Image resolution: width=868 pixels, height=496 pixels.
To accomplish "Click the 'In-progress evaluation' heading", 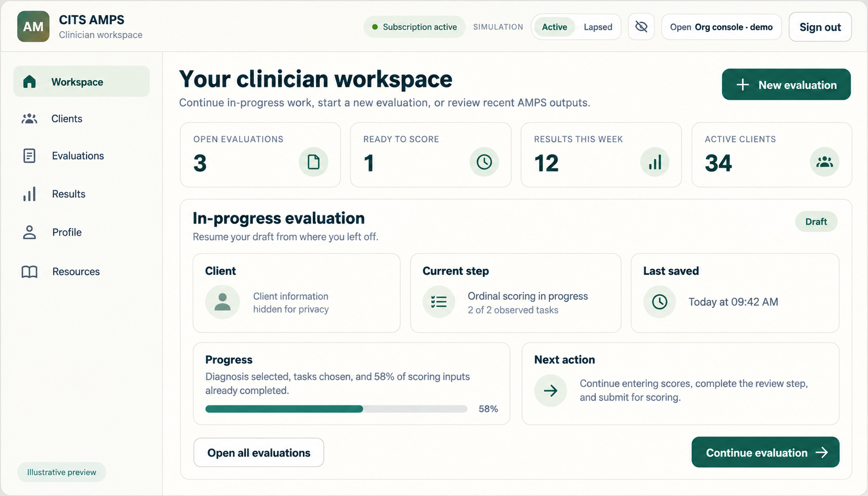I will (278, 218).
